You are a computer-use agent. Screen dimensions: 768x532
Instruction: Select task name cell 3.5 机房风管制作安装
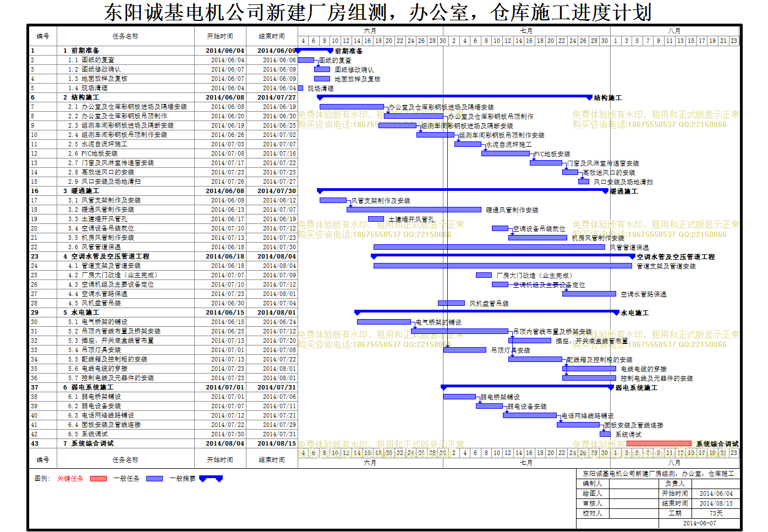click(125, 238)
